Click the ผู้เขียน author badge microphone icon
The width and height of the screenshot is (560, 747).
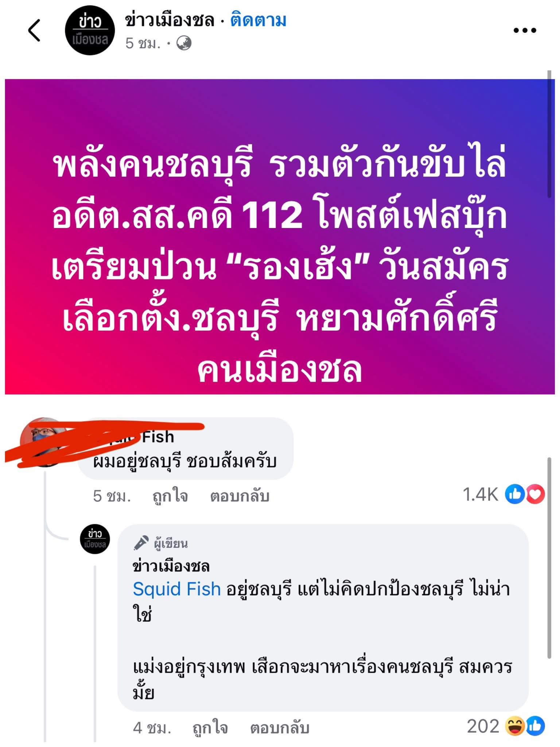[x=141, y=543]
